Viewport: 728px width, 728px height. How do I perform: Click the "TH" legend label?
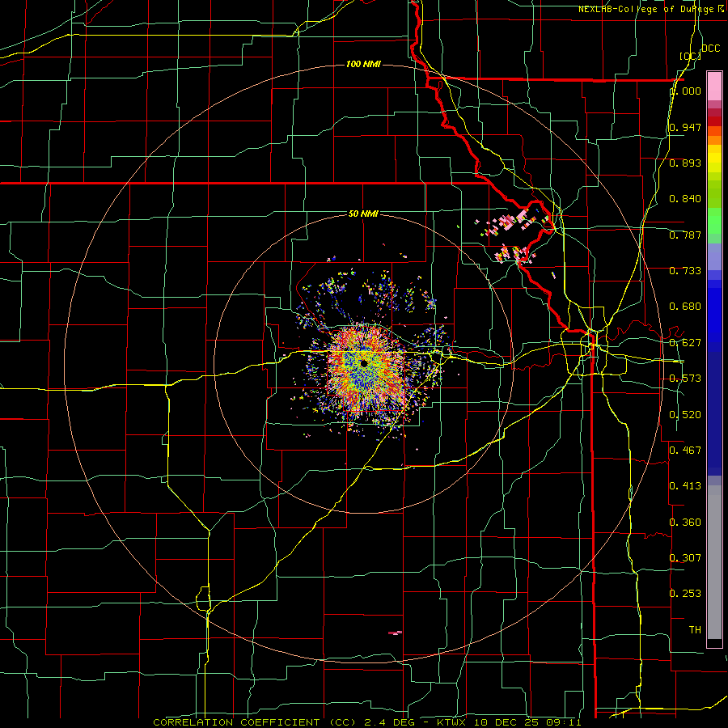[695, 630]
